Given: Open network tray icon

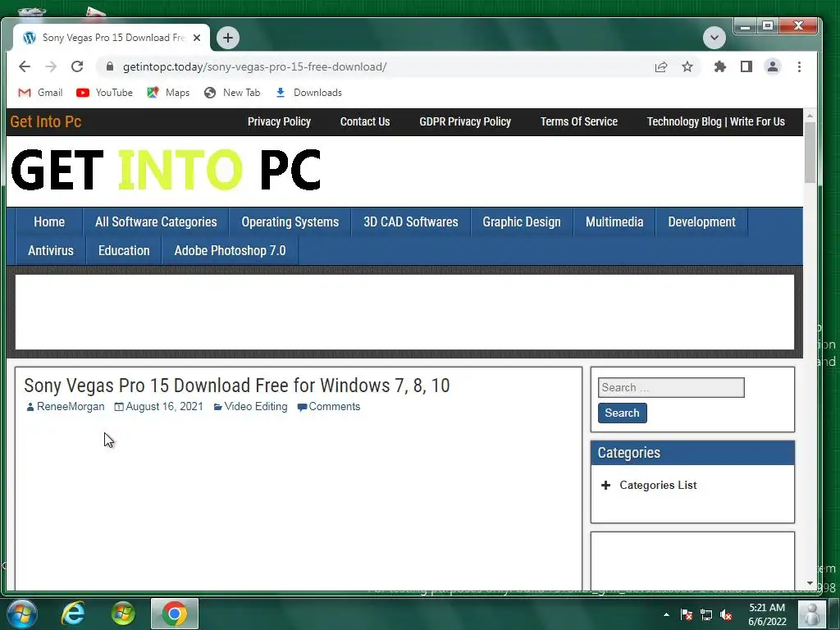Looking at the screenshot, I should [x=706, y=614].
